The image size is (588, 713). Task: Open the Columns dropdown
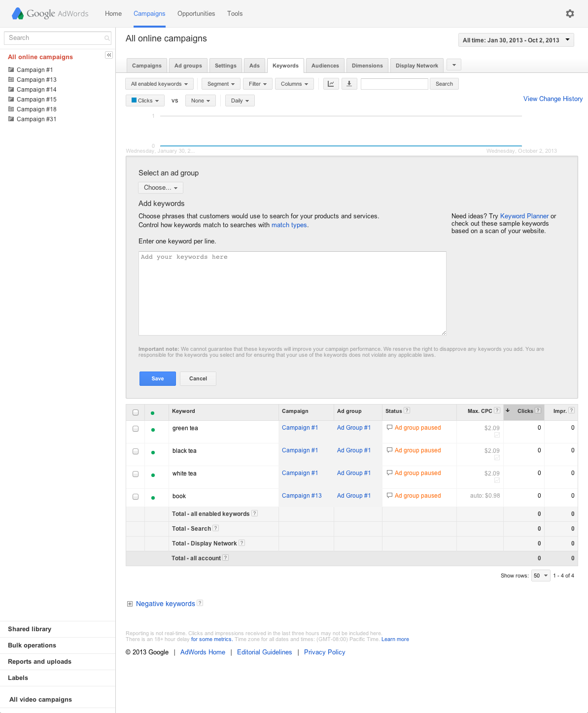tap(294, 84)
